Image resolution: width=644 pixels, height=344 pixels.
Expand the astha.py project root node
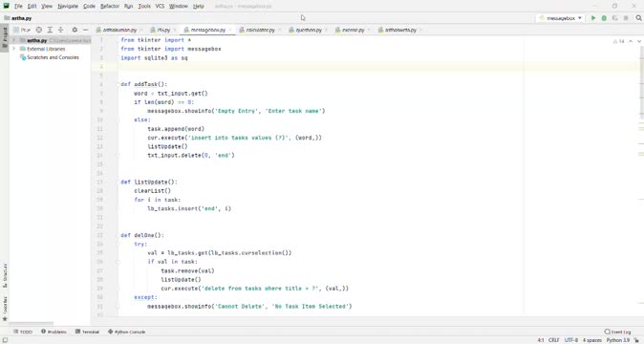[x=14, y=40]
